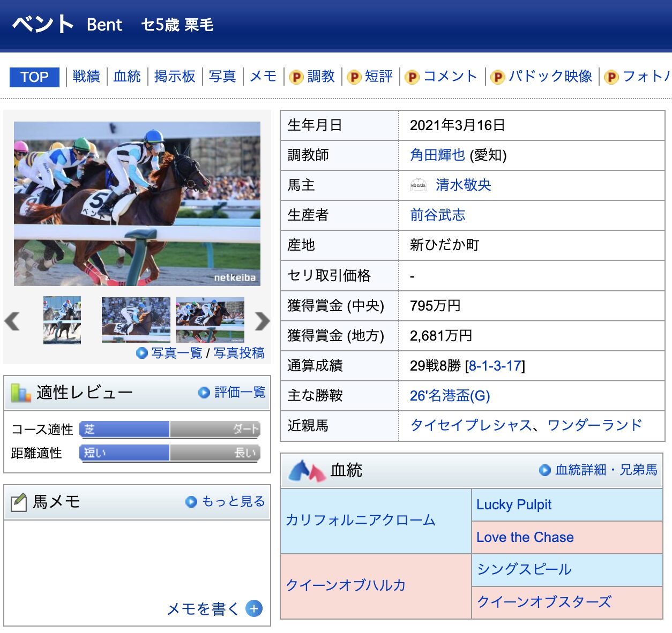Image resolution: width=672 pixels, height=633 pixels.
Task: Click the 新ひだか町 birthplace value
Action: (x=444, y=245)
